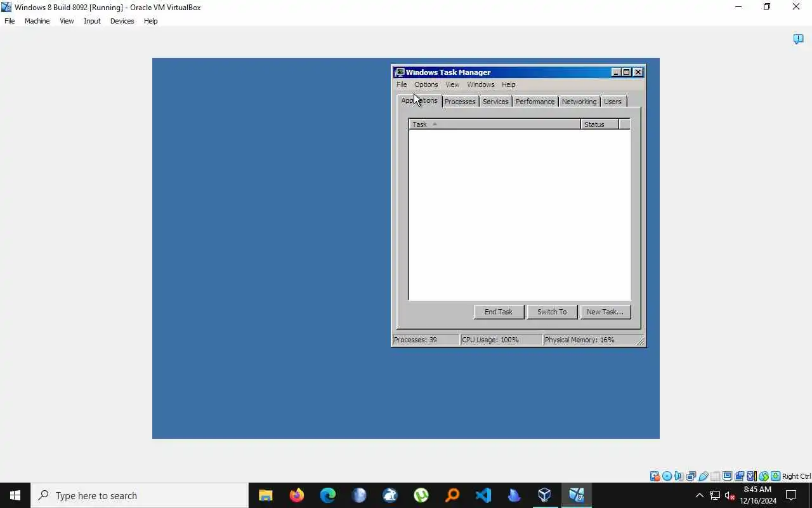The width and height of the screenshot is (812, 508).
Task: Click the network icon in system tray
Action: (715, 495)
